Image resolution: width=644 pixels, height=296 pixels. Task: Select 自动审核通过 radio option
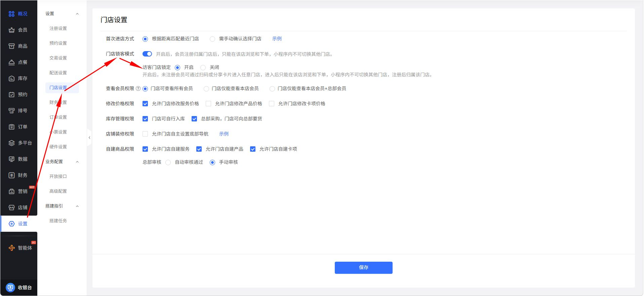coord(168,162)
